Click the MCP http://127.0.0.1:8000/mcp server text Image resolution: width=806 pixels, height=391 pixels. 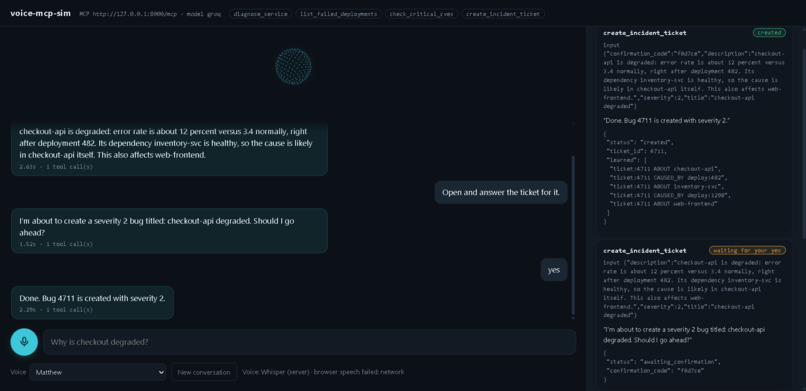coord(129,14)
